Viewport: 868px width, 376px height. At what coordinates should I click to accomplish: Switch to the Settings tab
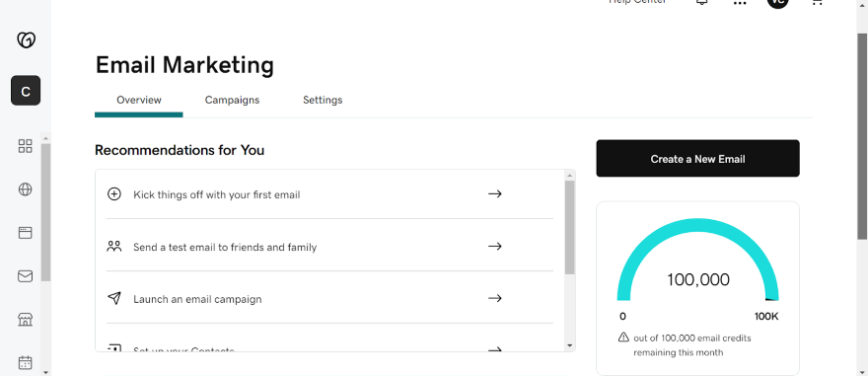coord(323,101)
